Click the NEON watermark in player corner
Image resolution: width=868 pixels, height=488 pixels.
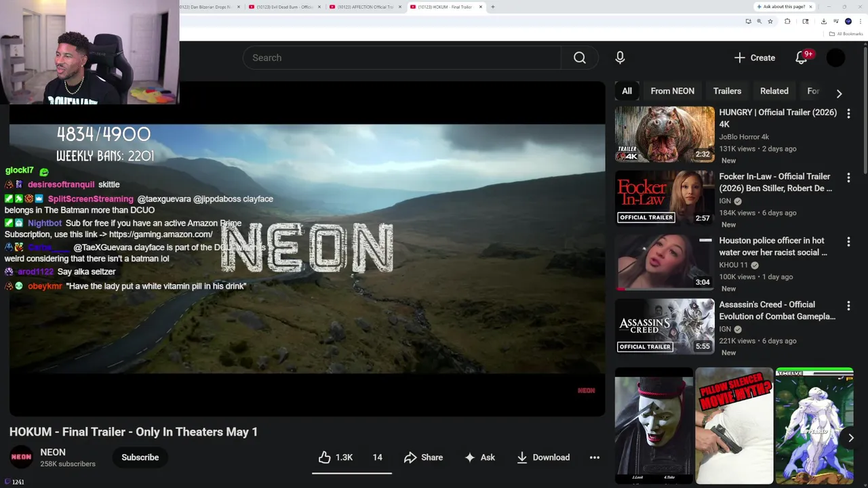(x=586, y=390)
